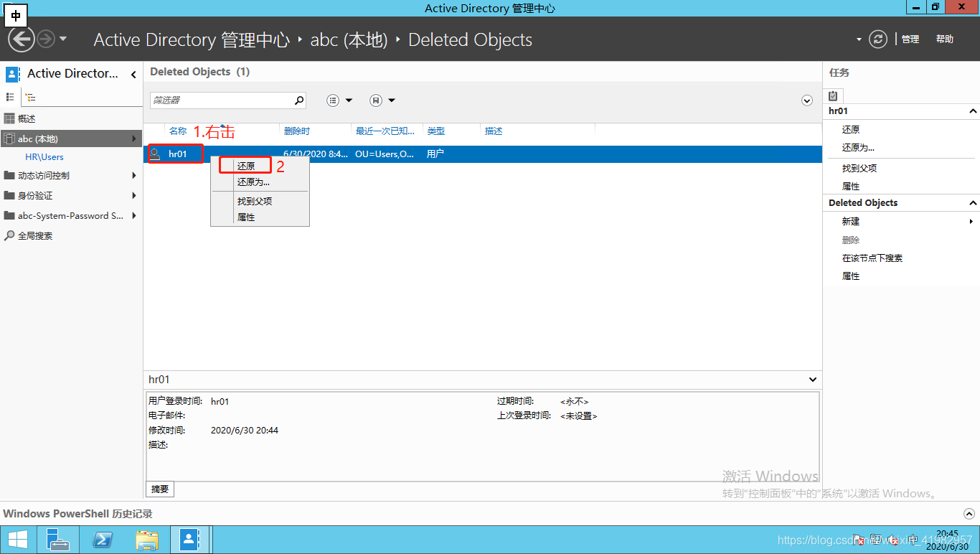Open the 管理 menu in the header
The height and width of the screenshot is (554, 980).
pyautogui.click(x=910, y=39)
